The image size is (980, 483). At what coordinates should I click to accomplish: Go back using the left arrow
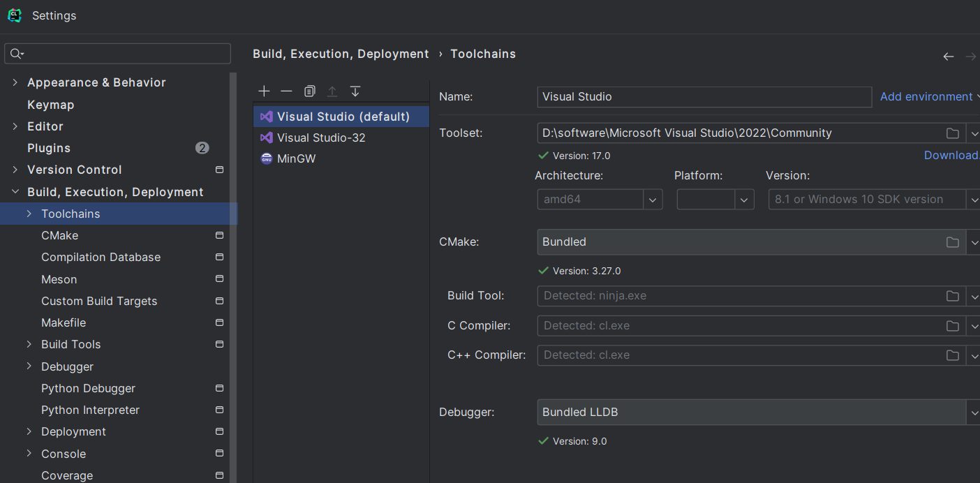(x=949, y=57)
